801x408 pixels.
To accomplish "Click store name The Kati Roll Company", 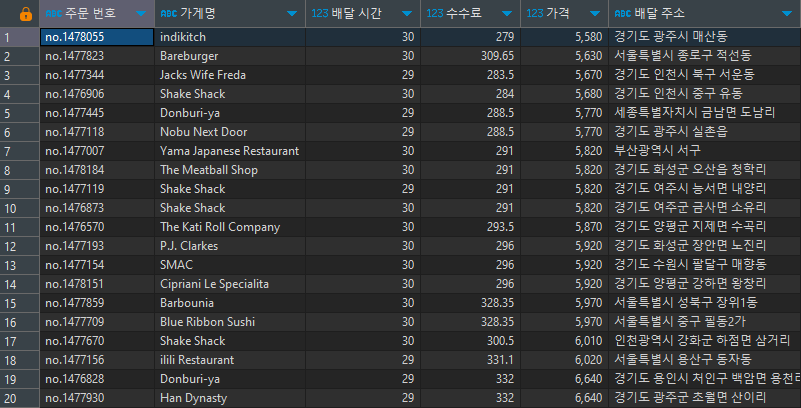I will point(220,227).
